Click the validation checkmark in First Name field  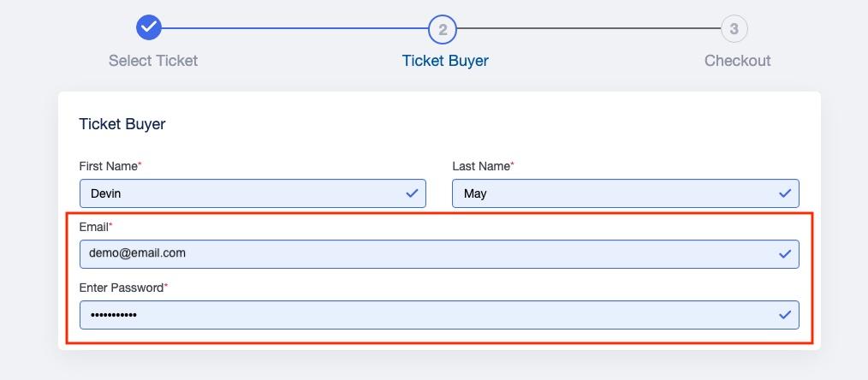[x=412, y=193]
